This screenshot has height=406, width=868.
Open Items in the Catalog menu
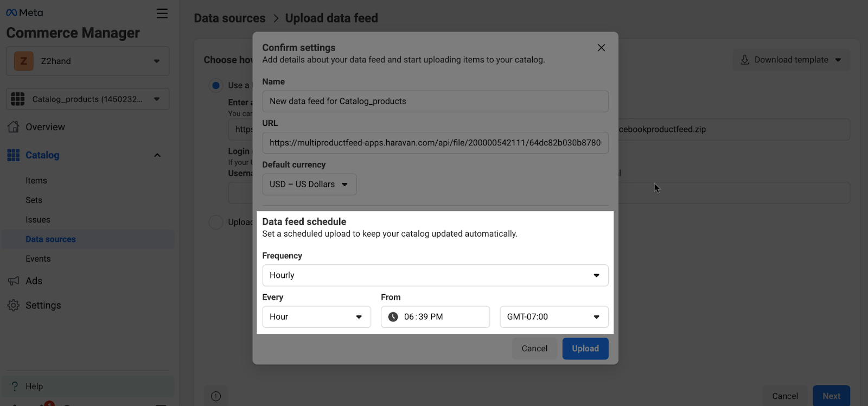click(x=36, y=181)
